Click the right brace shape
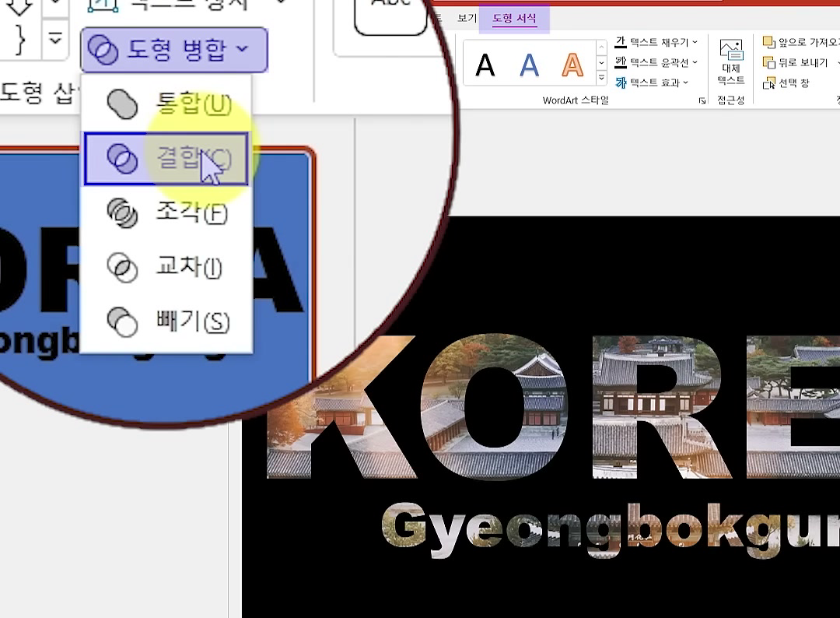Viewport: 840px width, 618px height. click(x=19, y=39)
